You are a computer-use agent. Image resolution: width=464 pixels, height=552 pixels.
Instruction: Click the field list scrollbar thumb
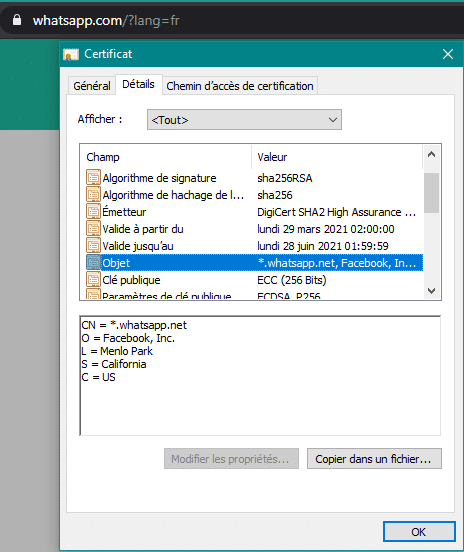click(x=431, y=193)
